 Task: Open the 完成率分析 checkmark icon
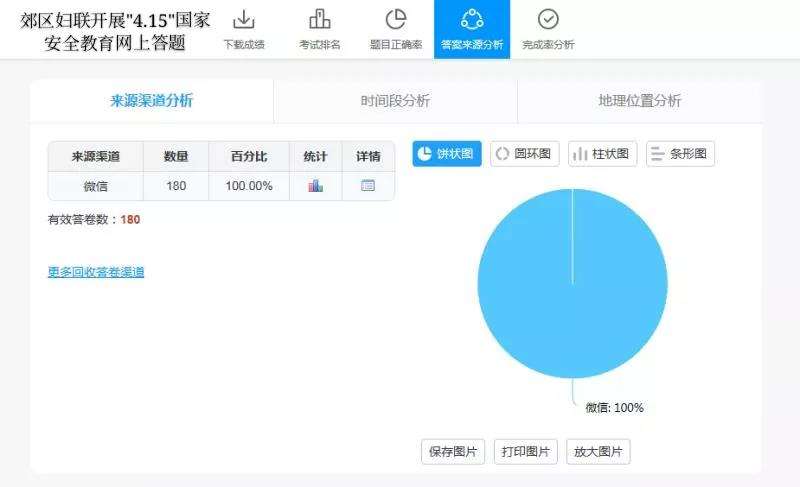click(x=548, y=19)
